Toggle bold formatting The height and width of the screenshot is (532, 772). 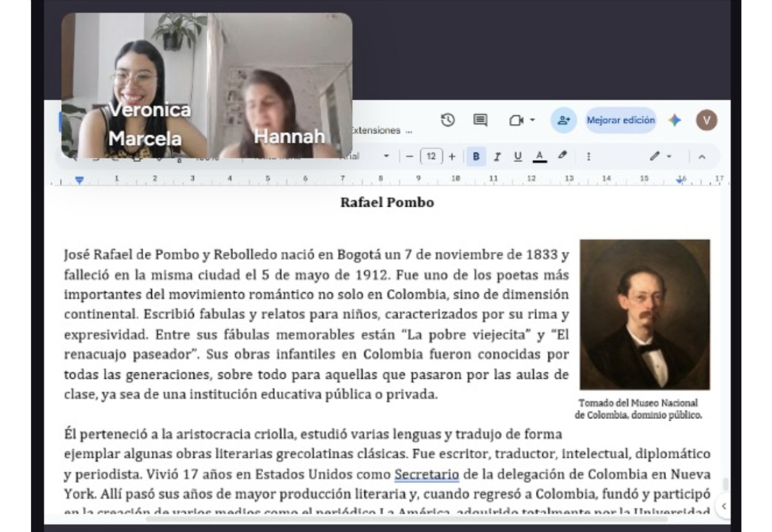coord(476,157)
